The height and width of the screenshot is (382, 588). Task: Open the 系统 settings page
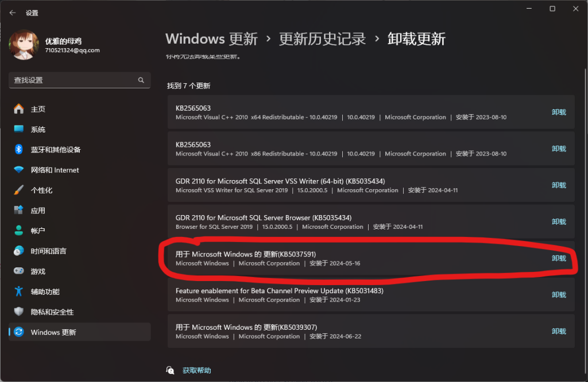pyautogui.click(x=79, y=130)
